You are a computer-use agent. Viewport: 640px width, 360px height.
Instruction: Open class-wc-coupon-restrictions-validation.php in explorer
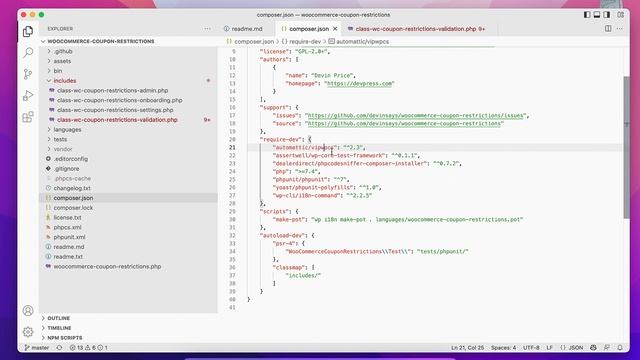(x=117, y=120)
